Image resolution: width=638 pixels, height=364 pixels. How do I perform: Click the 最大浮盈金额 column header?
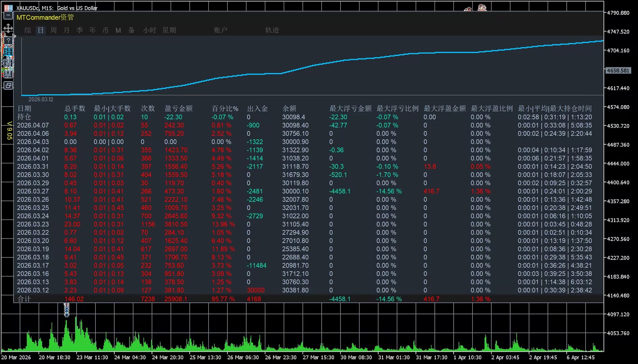coord(445,109)
